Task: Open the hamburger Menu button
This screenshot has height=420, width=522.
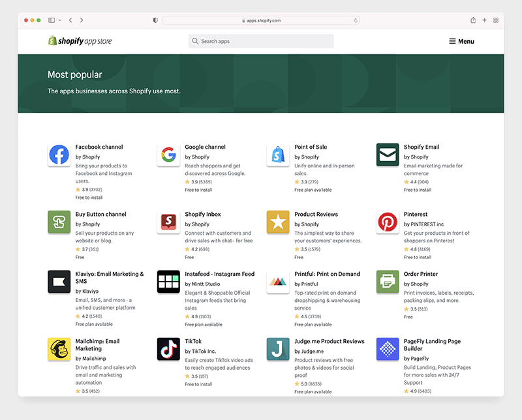Action: (461, 41)
